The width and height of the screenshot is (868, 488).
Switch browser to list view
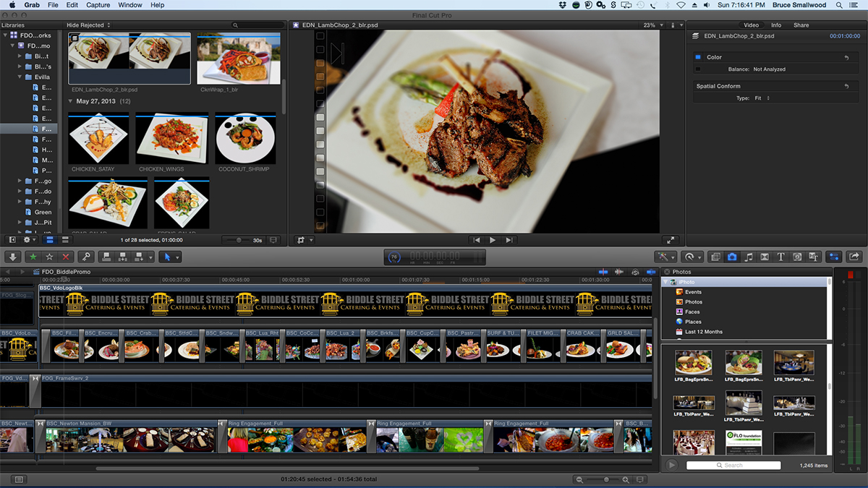coord(64,239)
